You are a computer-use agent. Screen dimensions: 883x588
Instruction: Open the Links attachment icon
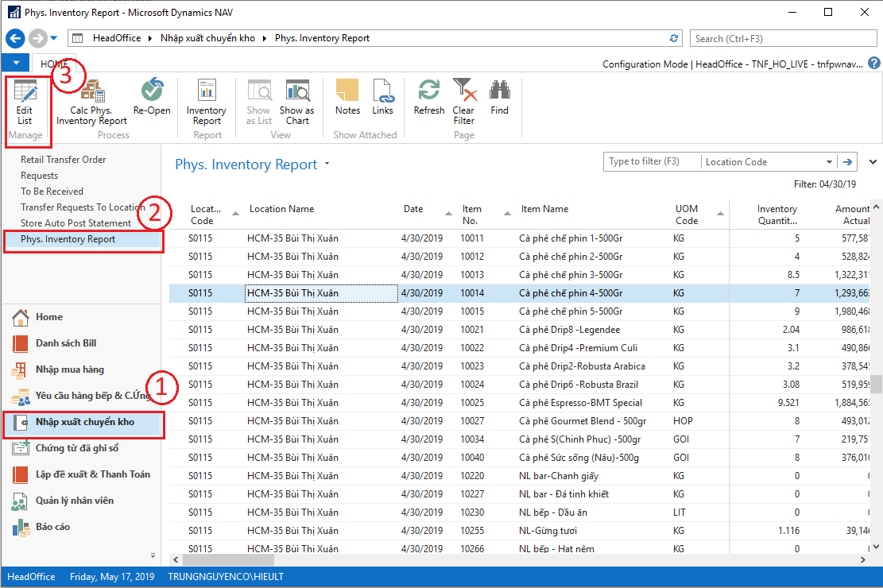383,99
